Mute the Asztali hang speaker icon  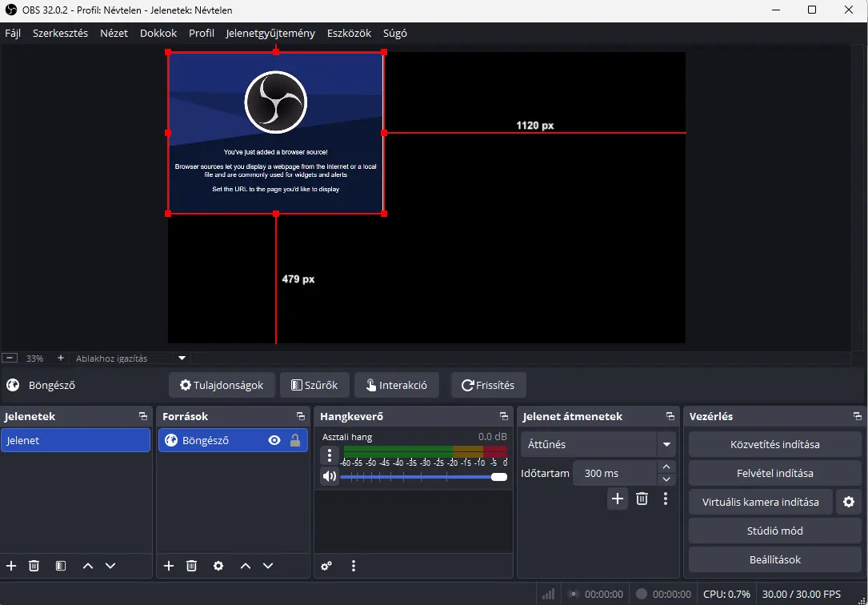(329, 477)
